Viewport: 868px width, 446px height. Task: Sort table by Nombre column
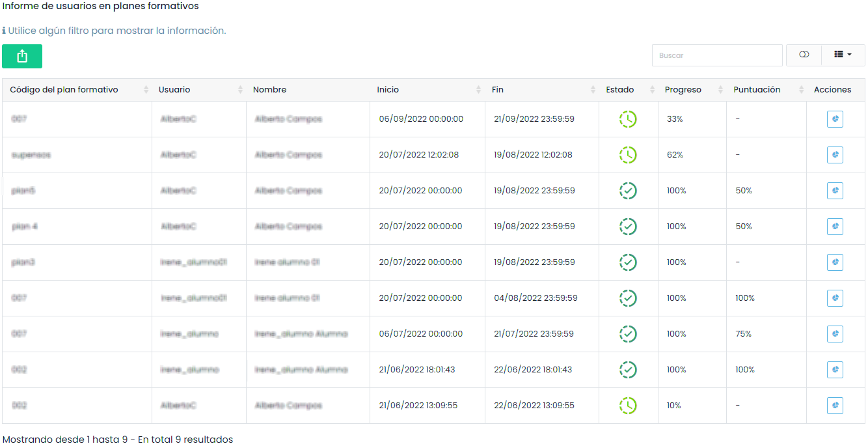tap(307, 90)
